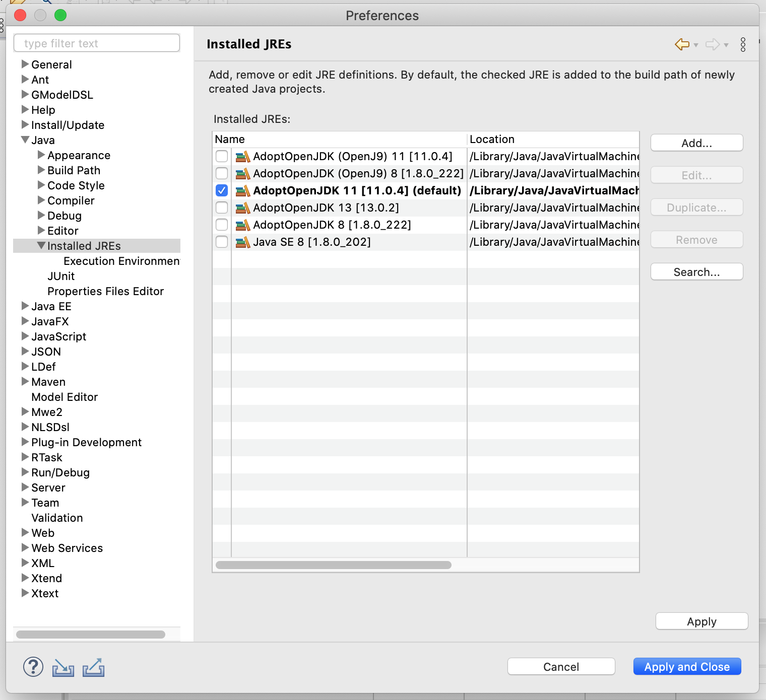Expand the Maven preferences node
The image size is (766, 700).
click(25, 382)
